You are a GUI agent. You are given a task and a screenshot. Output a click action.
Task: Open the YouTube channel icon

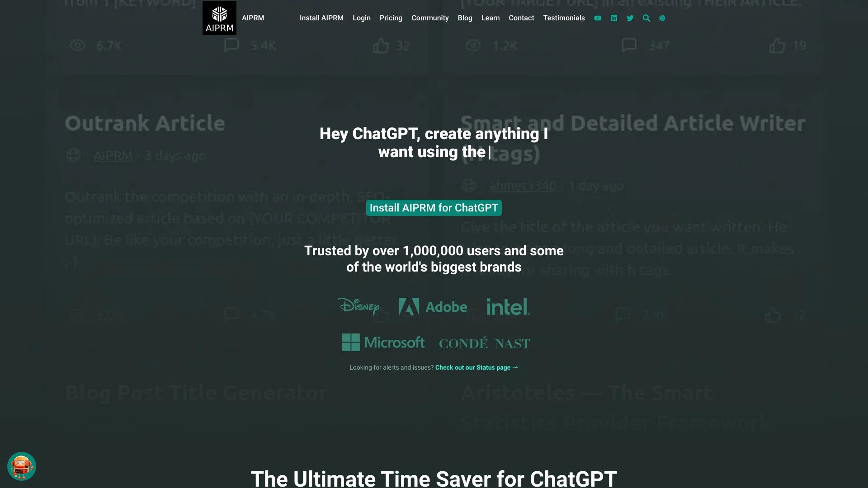click(x=598, y=18)
